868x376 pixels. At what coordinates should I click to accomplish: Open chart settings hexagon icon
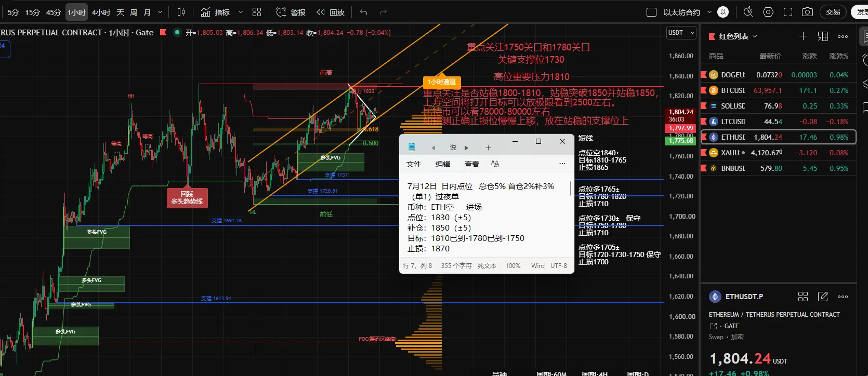[768, 12]
